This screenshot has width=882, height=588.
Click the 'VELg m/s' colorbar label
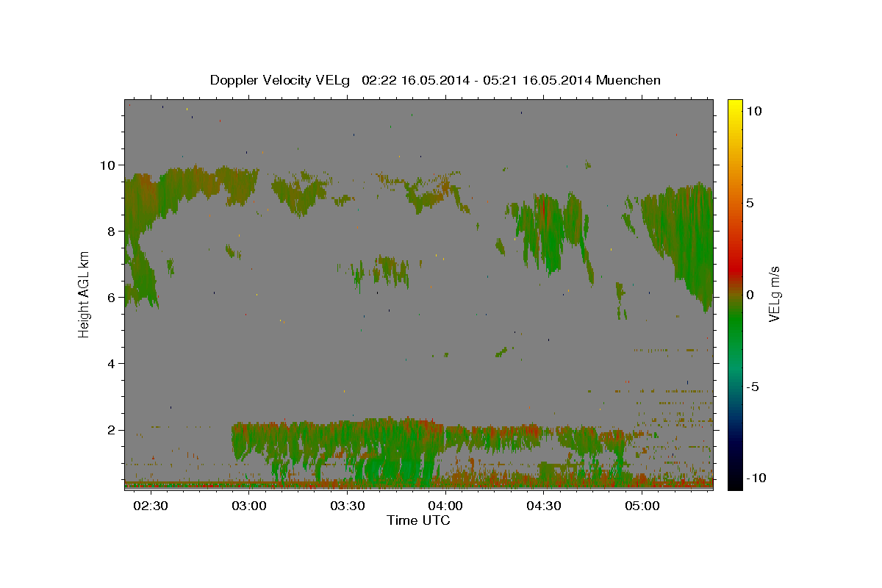[x=774, y=294]
